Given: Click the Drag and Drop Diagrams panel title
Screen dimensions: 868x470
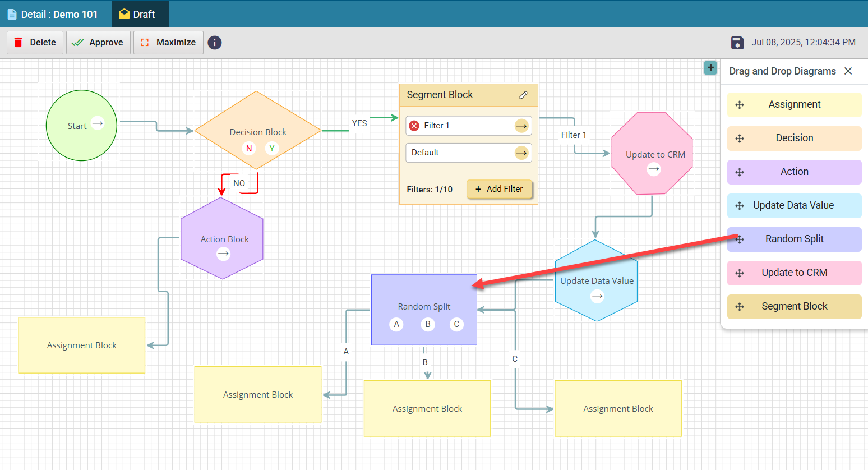Looking at the screenshot, I should pyautogui.click(x=782, y=71).
